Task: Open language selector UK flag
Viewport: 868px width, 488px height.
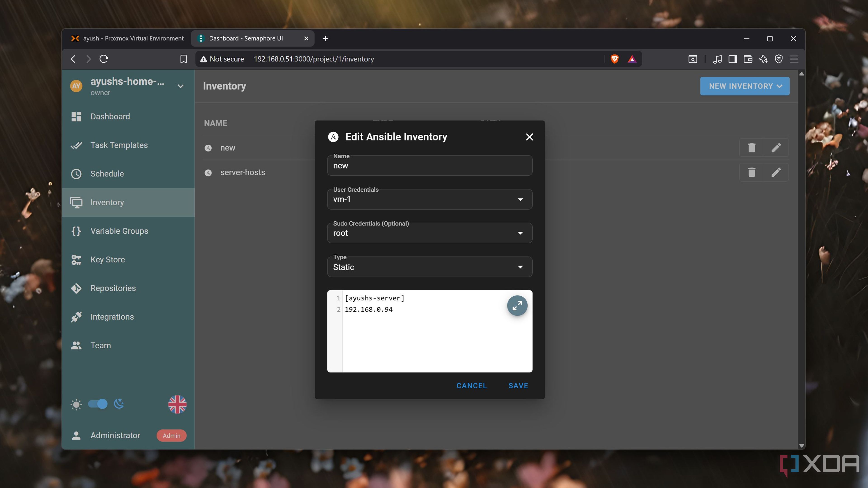Action: click(x=178, y=404)
